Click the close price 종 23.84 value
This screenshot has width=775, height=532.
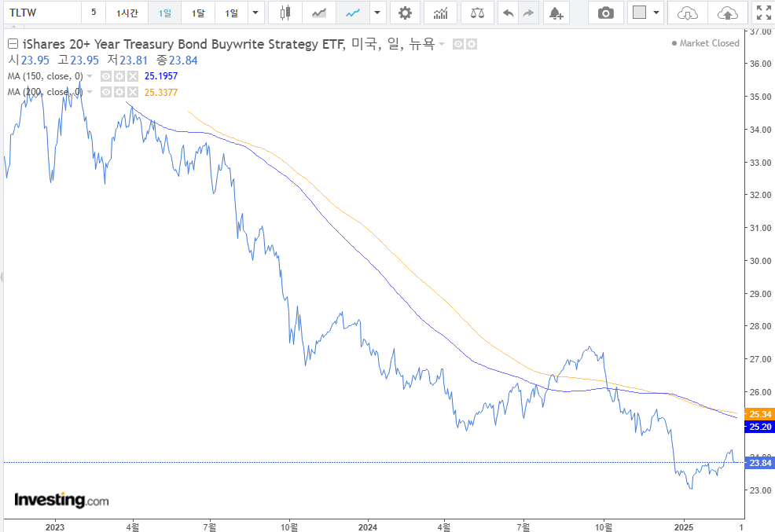(178, 61)
